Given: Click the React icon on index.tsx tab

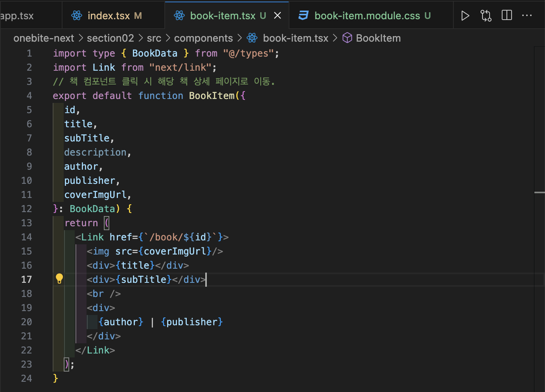Looking at the screenshot, I should click(x=77, y=16).
